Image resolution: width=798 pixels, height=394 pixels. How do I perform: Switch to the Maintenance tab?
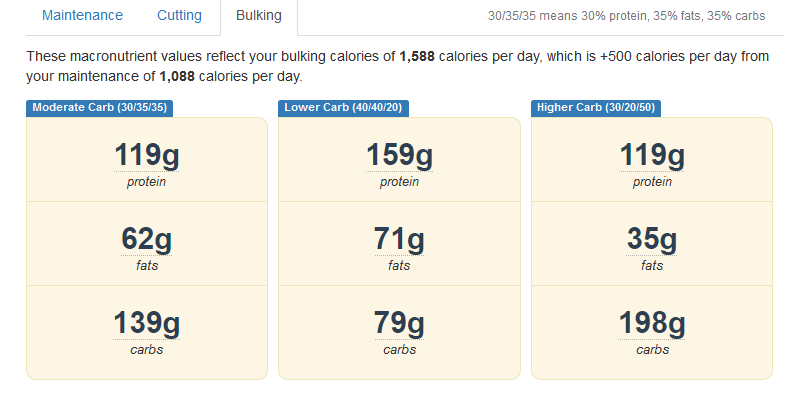coord(82,15)
